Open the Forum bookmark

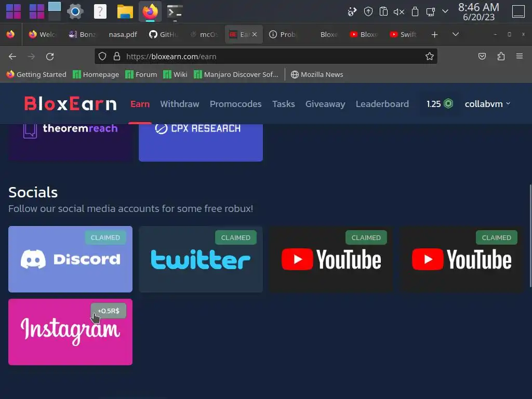(141, 74)
